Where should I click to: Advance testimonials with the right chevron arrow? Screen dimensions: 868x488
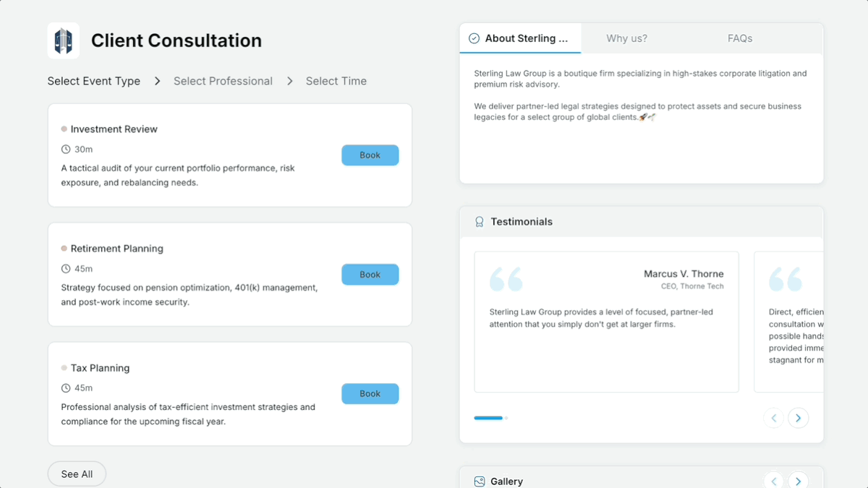[799, 418]
